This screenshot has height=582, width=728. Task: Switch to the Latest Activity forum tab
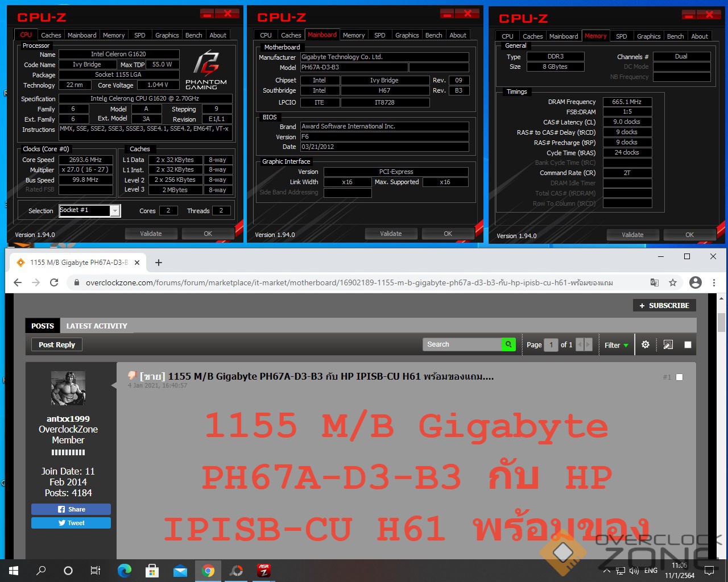(x=97, y=326)
